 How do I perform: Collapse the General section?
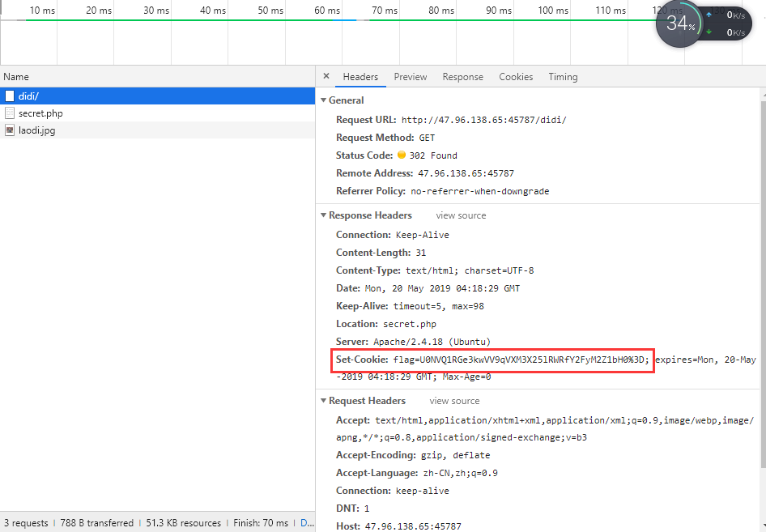pos(323,100)
